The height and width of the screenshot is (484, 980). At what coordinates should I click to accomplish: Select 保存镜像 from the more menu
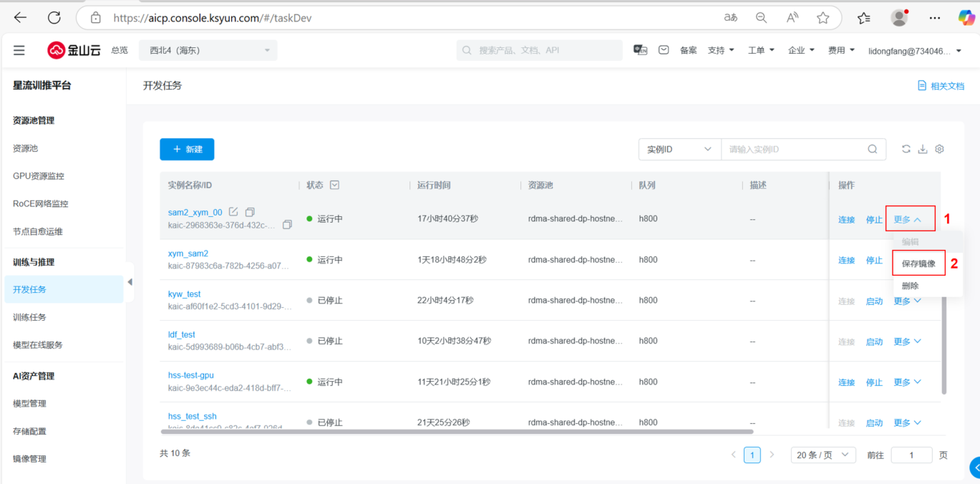click(918, 263)
